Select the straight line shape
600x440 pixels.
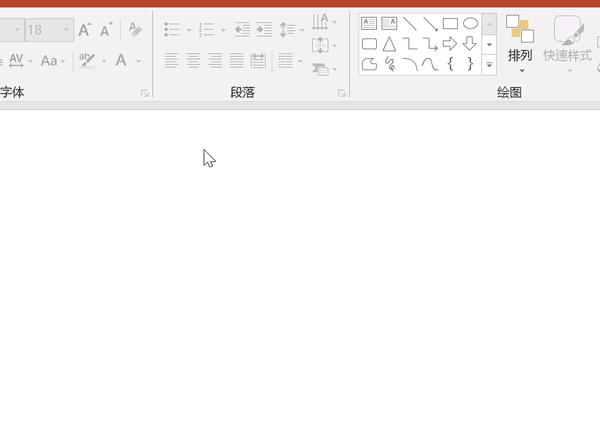coord(410,23)
